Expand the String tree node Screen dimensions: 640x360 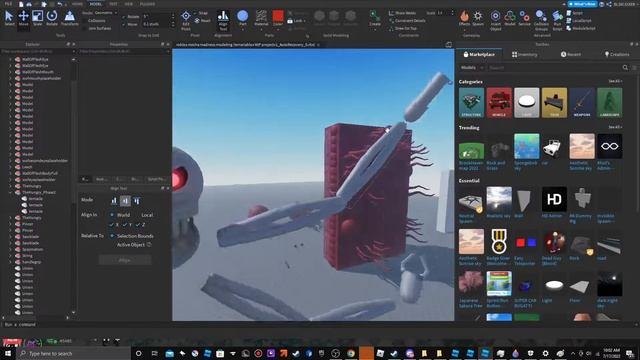[x=11, y=256]
